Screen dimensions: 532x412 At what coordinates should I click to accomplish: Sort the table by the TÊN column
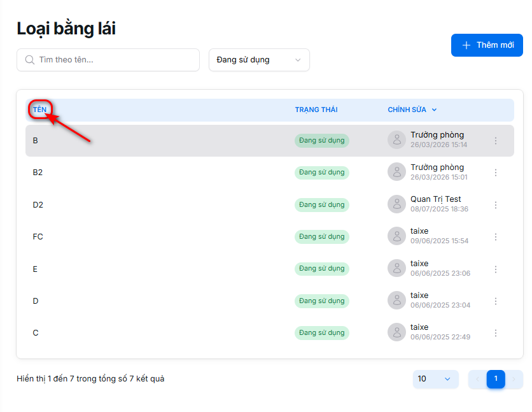[39, 110]
